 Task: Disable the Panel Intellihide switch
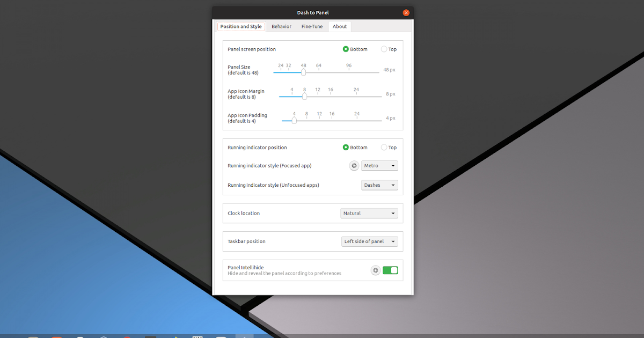click(390, 270)
